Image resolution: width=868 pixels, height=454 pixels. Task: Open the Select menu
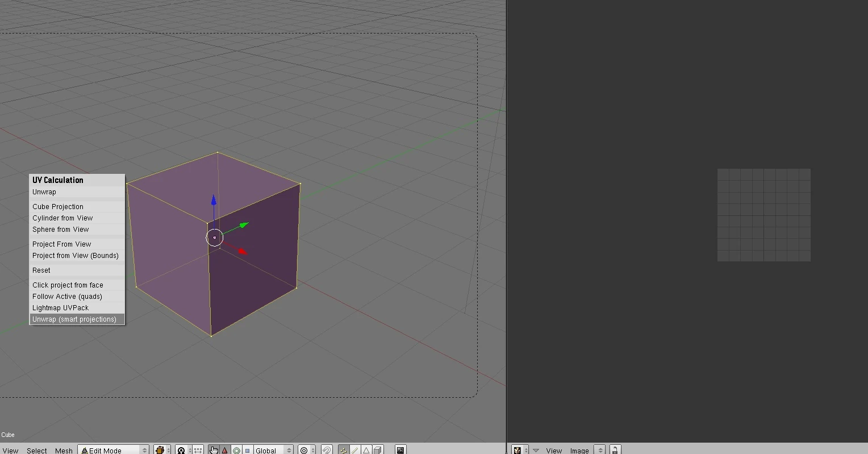[x=37, y=451]
